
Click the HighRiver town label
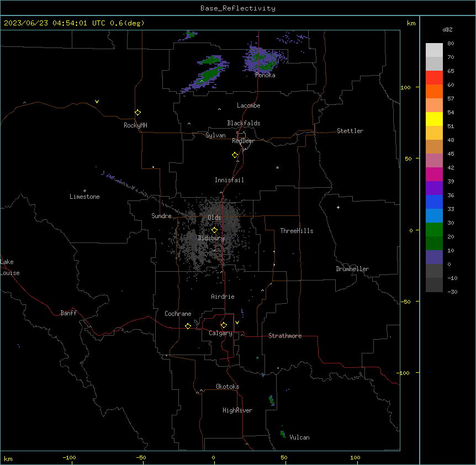tap(237, 410)
